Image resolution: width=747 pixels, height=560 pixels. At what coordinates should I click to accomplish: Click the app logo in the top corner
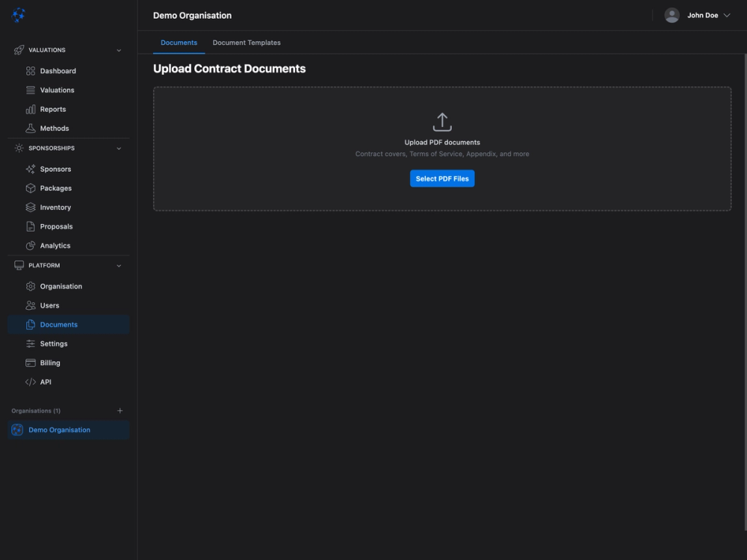point(19,15)
